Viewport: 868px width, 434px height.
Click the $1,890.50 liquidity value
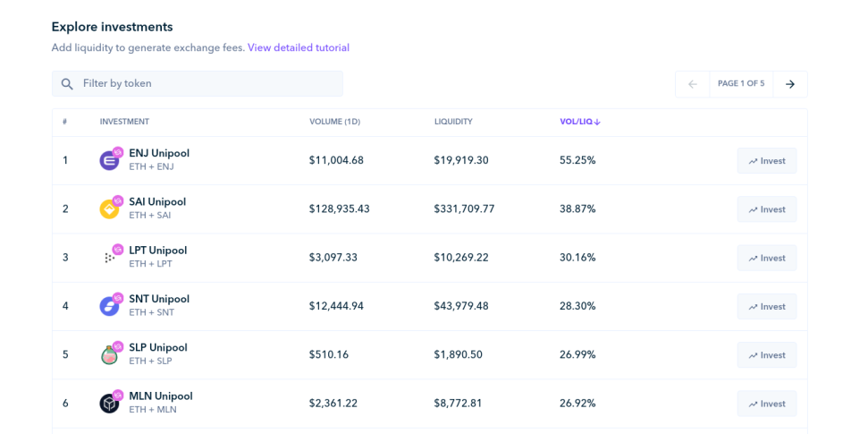click(459, 355)
